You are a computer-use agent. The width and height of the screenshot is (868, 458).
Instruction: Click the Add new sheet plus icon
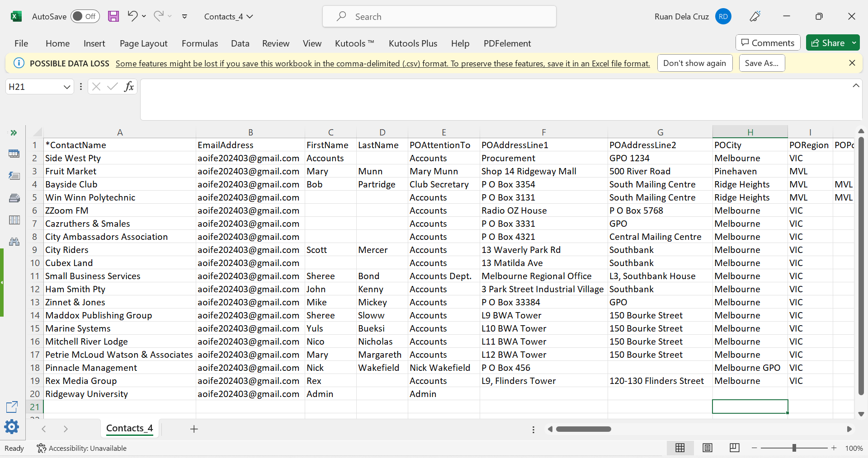[194, 429]
